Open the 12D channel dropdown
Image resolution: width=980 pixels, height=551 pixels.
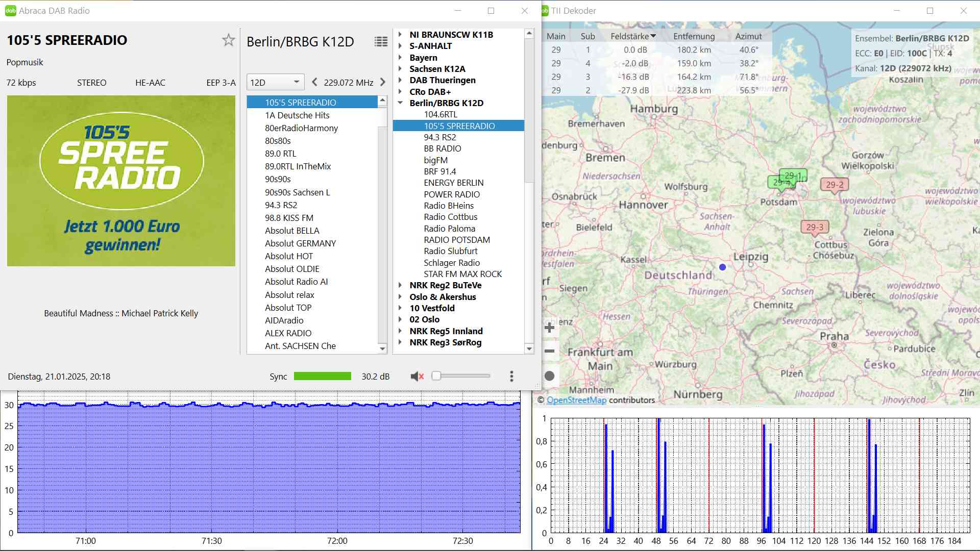(275, 82)
